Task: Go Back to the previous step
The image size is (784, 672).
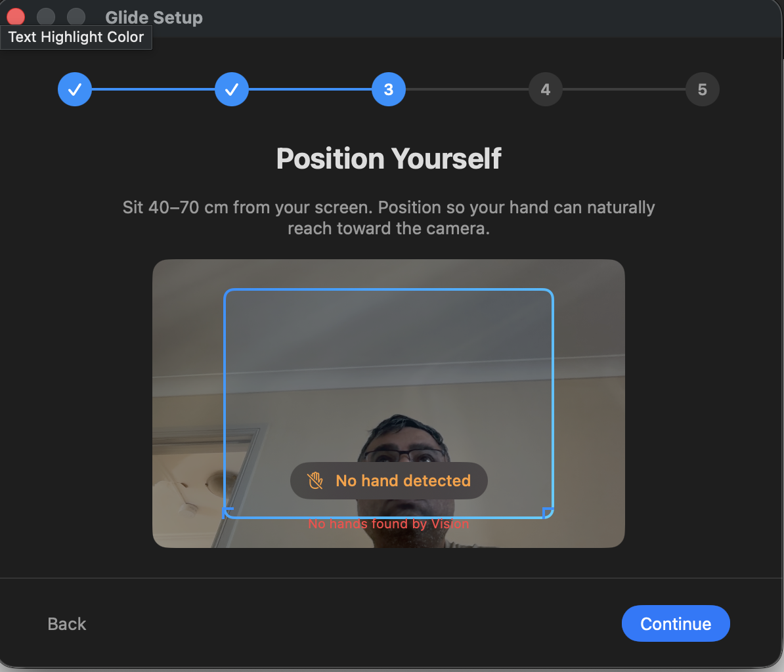Action: pyautogui.click(x=66, y=624)
